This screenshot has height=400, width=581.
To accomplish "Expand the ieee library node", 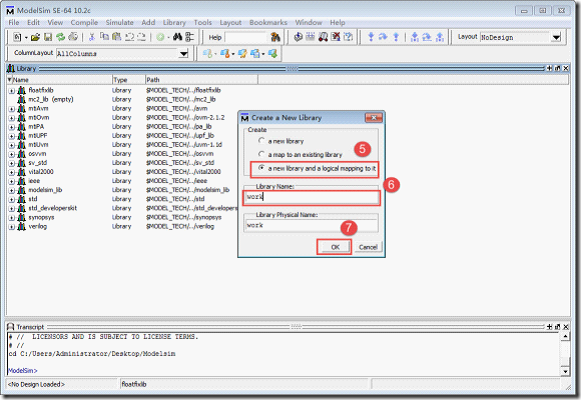I will (12, 181).
